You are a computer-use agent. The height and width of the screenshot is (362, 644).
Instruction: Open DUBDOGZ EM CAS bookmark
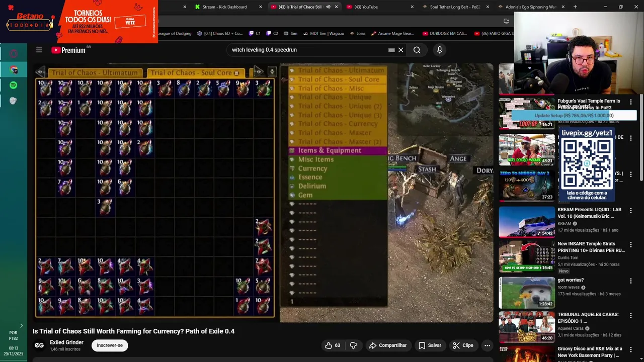[x=445, y=34]
